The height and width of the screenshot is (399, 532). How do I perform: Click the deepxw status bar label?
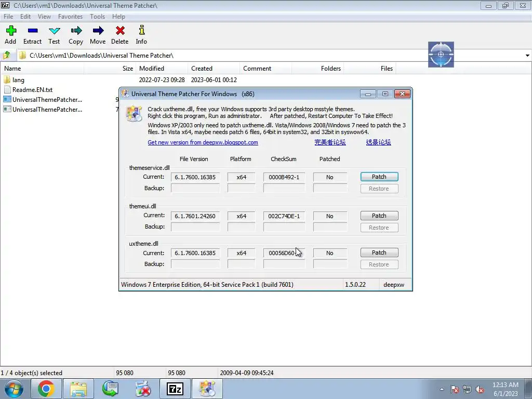(x=394, y=285)
